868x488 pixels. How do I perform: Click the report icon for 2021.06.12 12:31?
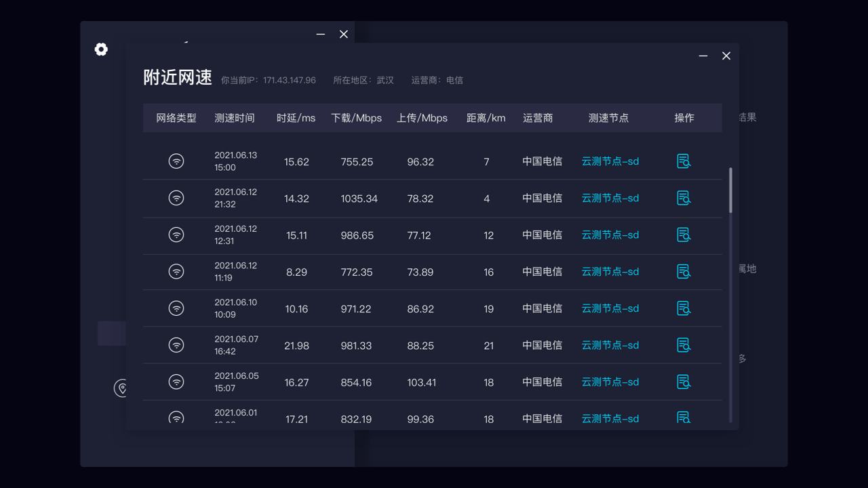coord(684,235)
